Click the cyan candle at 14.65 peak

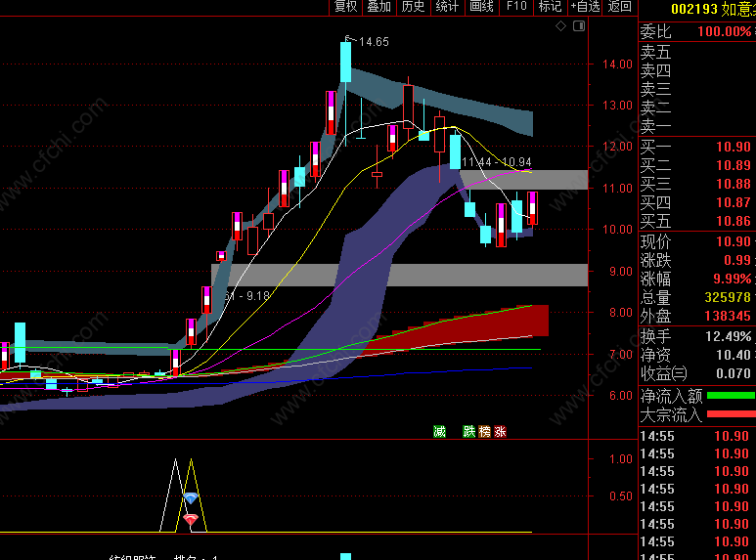pos(345,63)
